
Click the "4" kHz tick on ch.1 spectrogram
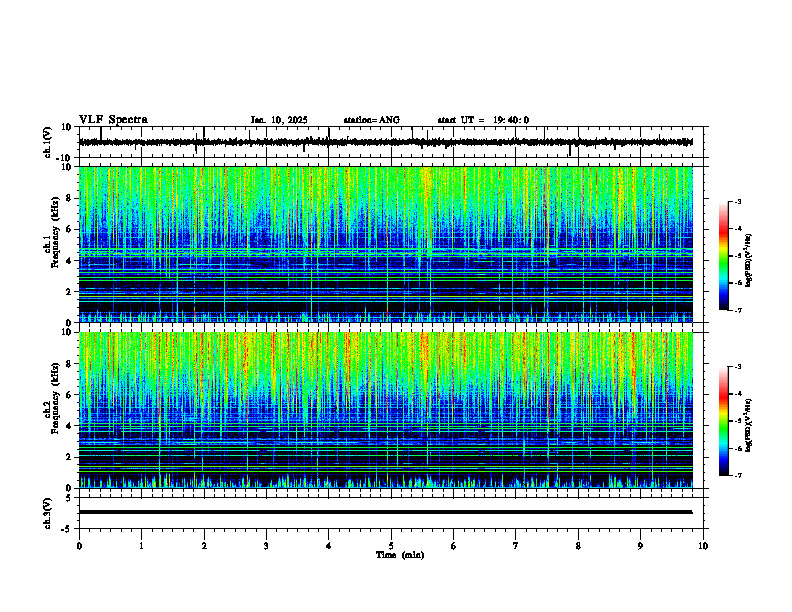point(69,261)
